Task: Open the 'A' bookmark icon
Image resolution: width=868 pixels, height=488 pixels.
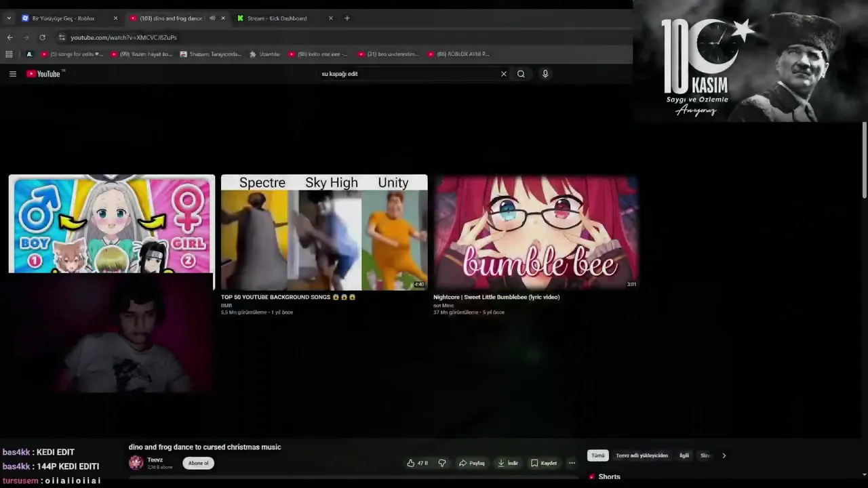Action: pos(29,54)
